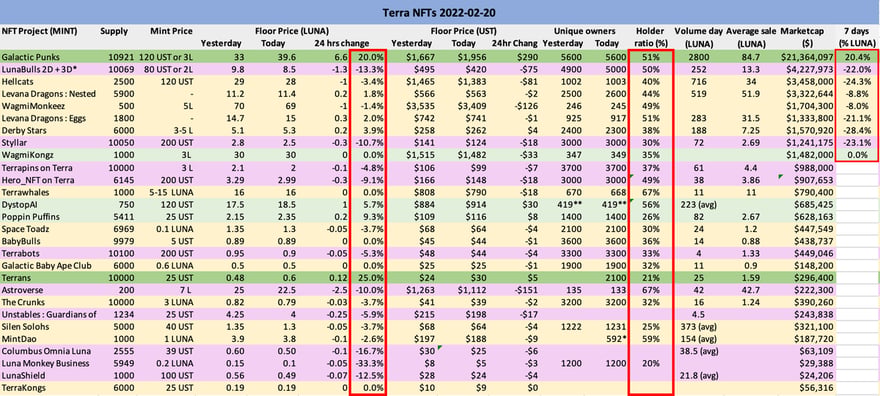Viewport: 880px width, 396px height.
Task: Click the "120 UST or 3L" mint price
Action: pyautogui.click(x=167, y=57)
